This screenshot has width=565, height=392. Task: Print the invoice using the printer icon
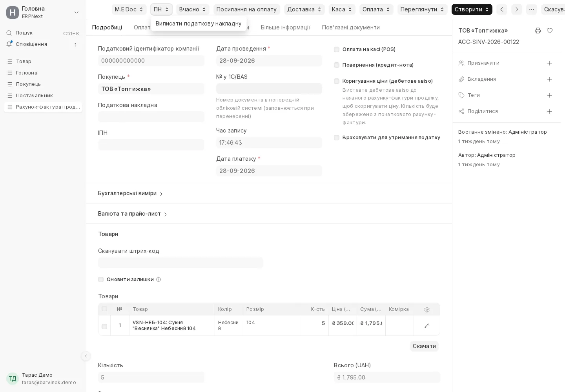click(538, 31)
